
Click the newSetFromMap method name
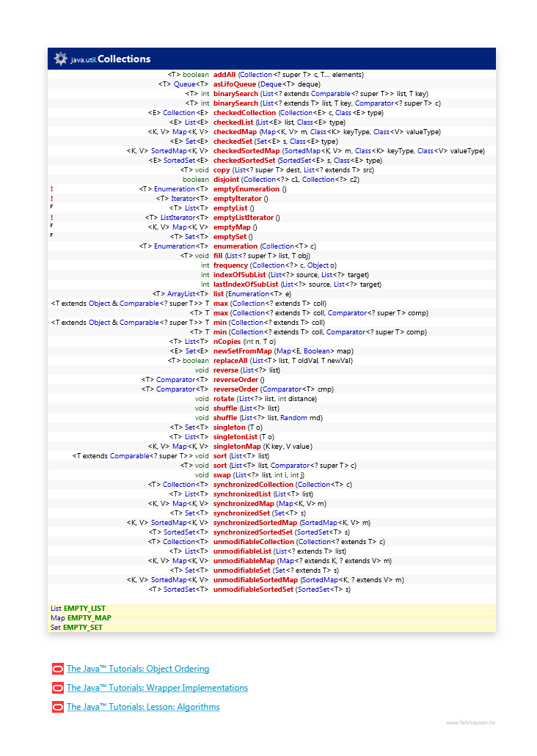pyautogui.click(x=243, y=351)
